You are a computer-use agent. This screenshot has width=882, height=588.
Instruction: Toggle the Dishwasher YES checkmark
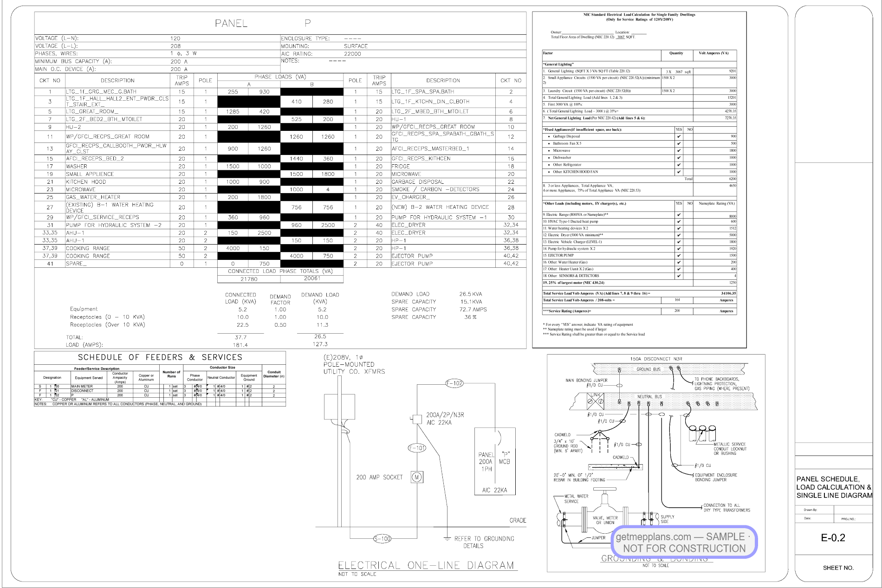[x=679, y=158]
